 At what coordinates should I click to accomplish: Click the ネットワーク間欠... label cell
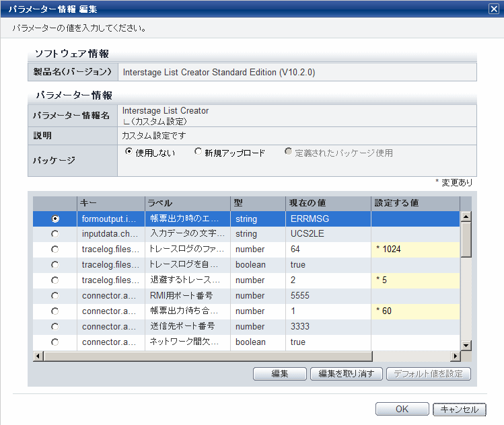[188, 342]
